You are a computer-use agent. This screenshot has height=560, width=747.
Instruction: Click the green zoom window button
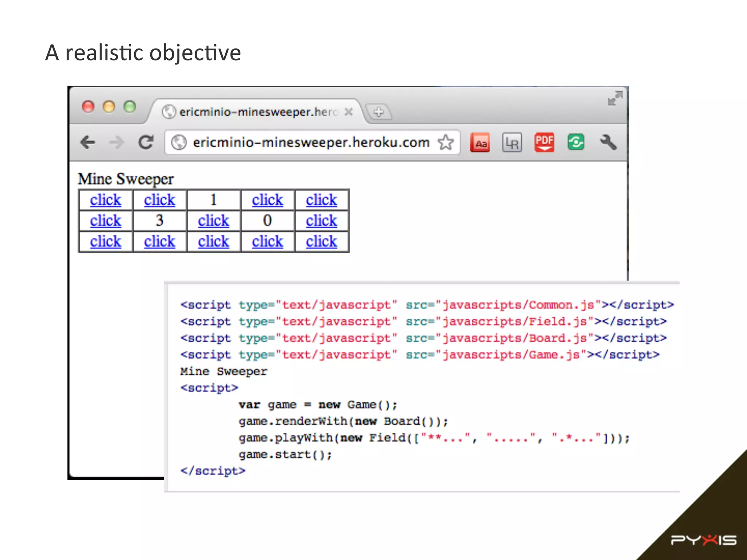[x=129, y=107]
